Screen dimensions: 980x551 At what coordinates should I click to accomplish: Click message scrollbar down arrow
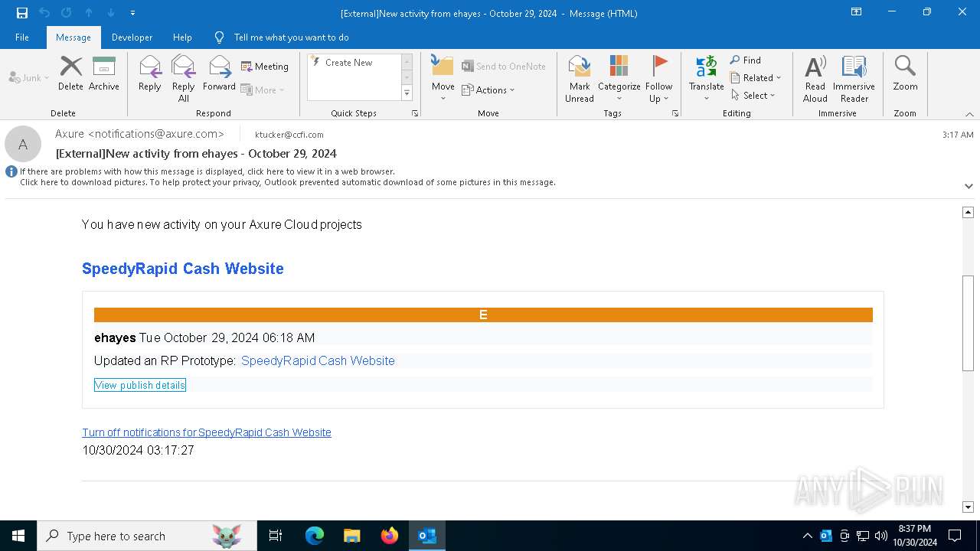point(968,507)
